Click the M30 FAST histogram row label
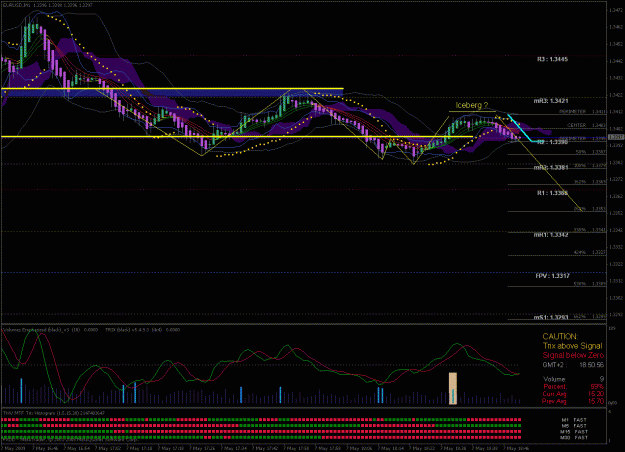Image resolution: width=625 pixels, height=452 pixels. tap(574, 438)
